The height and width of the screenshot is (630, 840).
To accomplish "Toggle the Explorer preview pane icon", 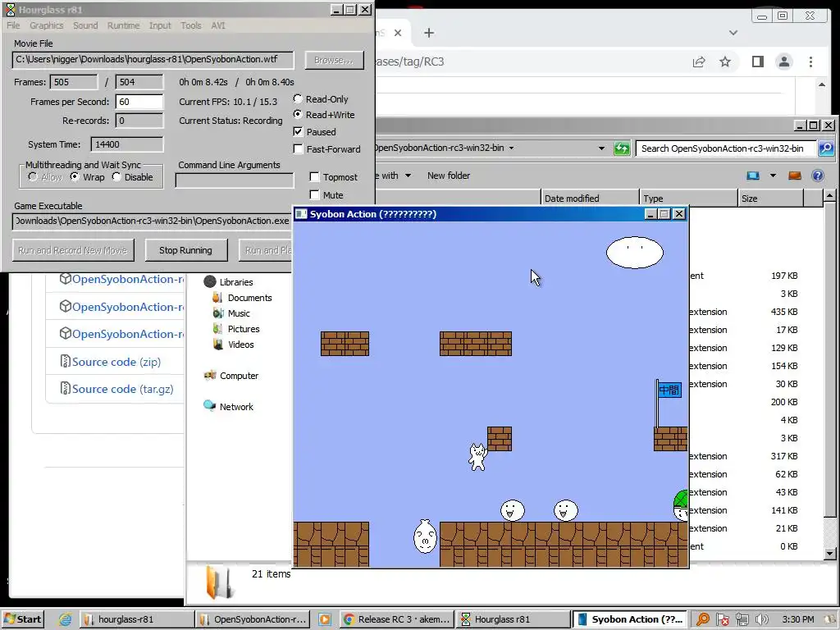I will tap(794, 176).
